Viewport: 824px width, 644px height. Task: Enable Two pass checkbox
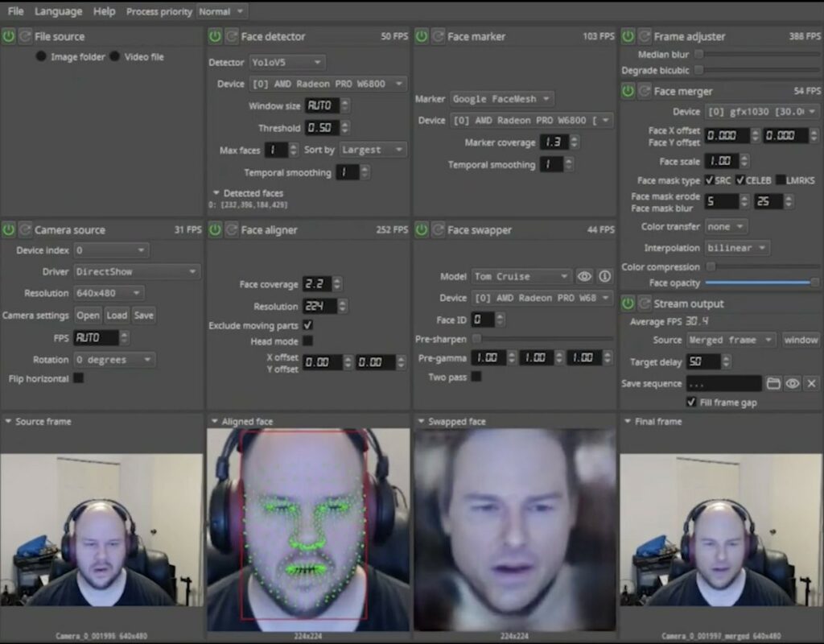pyautogui.click(x=476, y=377)
